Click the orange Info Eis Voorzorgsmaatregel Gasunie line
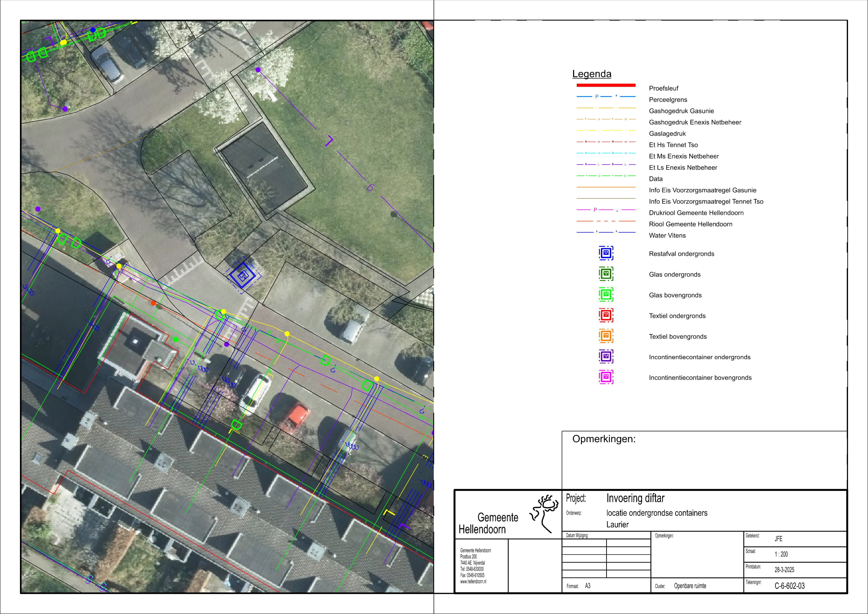Viewport: 868px width, 614px height. click(606, 187)
